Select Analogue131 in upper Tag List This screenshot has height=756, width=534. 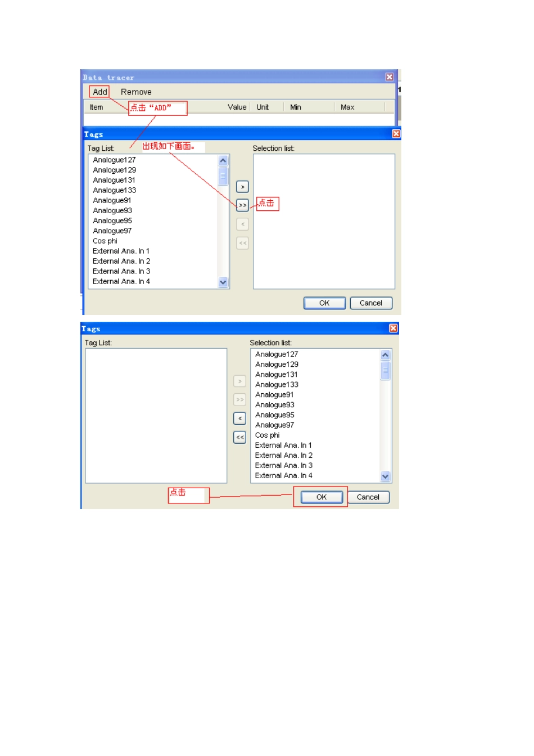114,180
